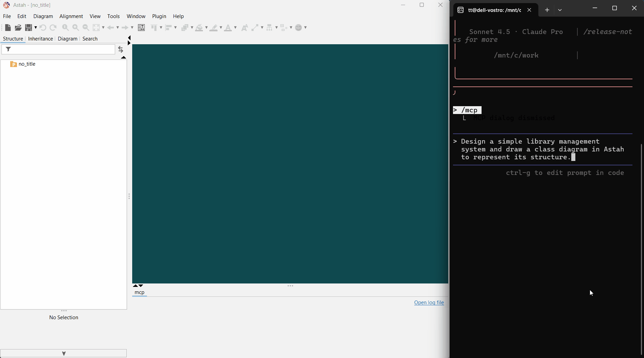644x358 pixels.
Task: Click the fill color bucket icon
Action: (x=199, y=28)
